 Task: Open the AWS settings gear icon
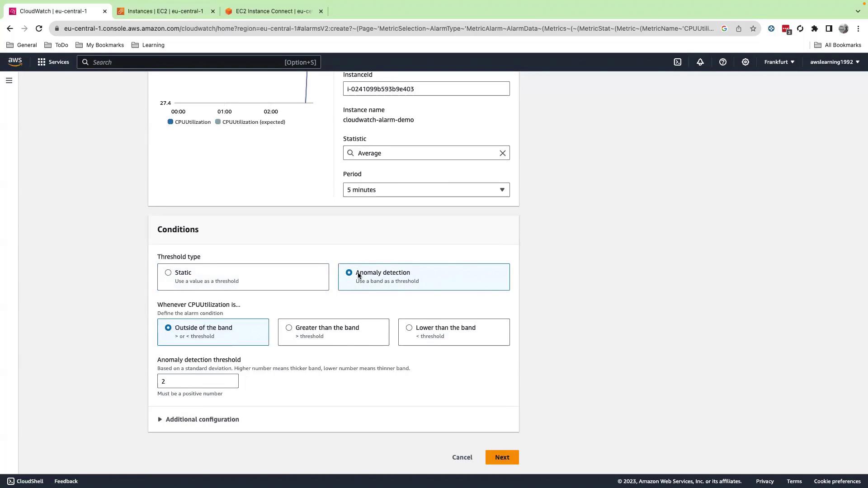745,62
